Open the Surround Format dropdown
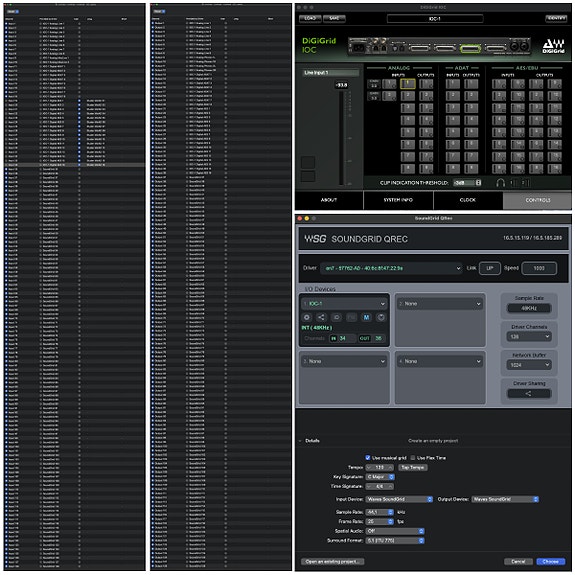 (x=395, y=540)
